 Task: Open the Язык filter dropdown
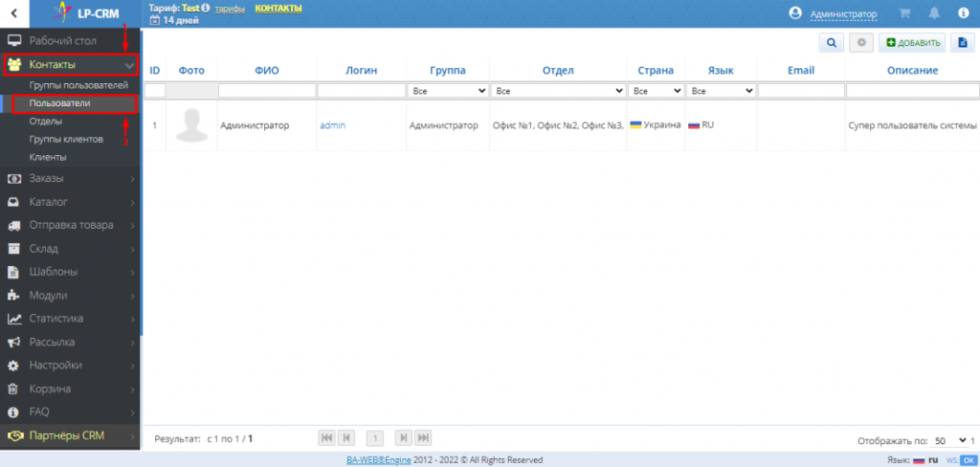721,91
